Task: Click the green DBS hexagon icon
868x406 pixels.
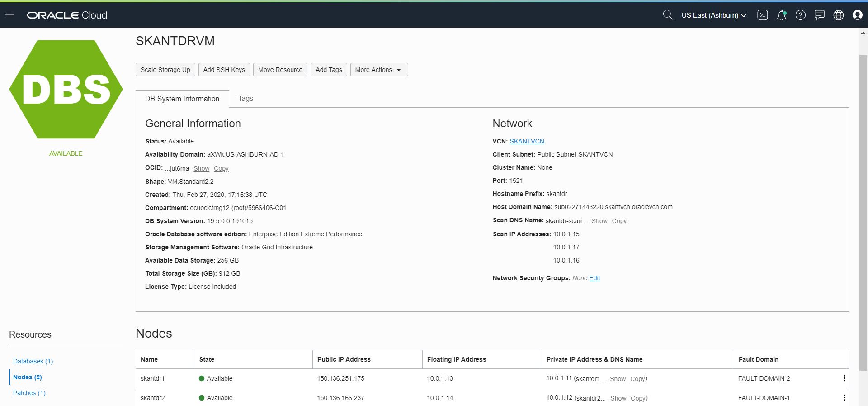Action: pos(66,89)
